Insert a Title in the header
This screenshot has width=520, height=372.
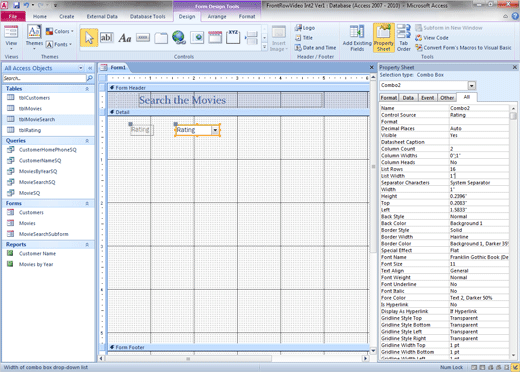coord(304,38)
